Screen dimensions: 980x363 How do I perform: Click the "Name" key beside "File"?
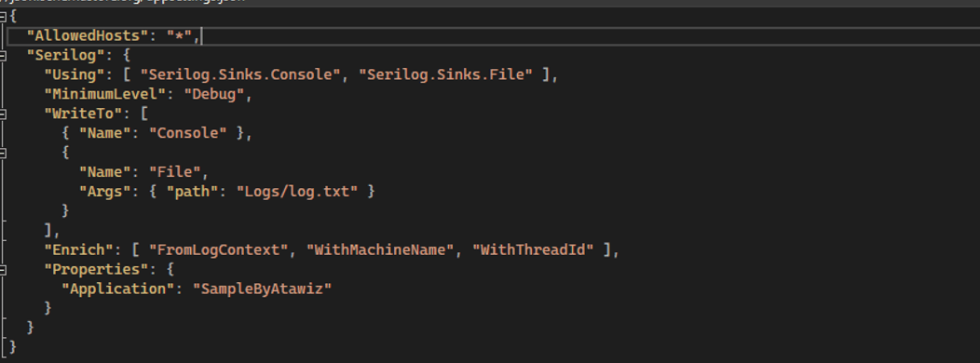point(105,172)
